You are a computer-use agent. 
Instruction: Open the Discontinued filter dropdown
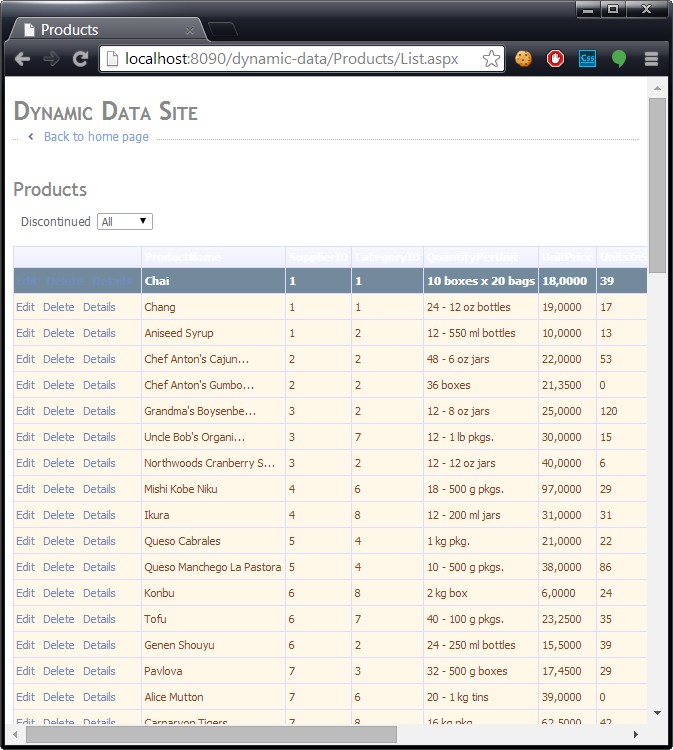pyautogui.click(x=125, y=221)
